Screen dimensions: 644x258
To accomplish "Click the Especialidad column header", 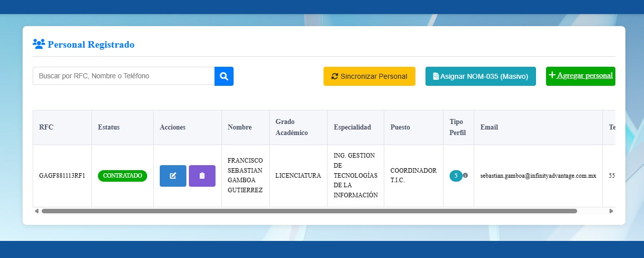I will pos(356,127).
